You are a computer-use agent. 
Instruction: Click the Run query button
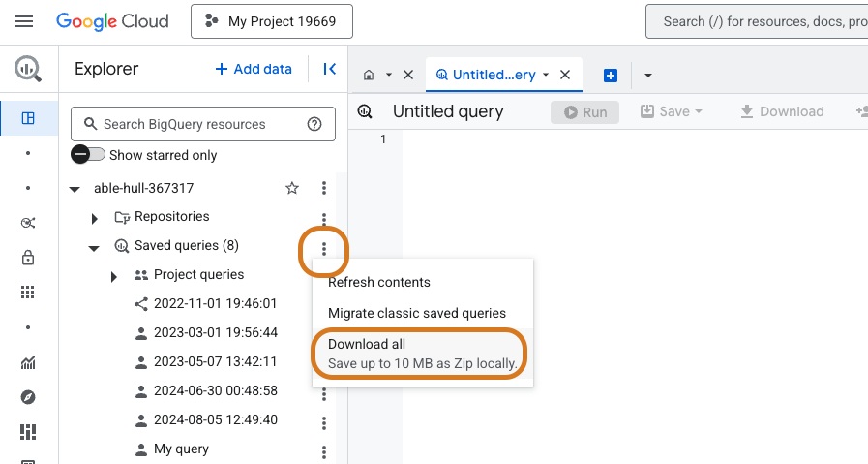(x=584, y=112)
